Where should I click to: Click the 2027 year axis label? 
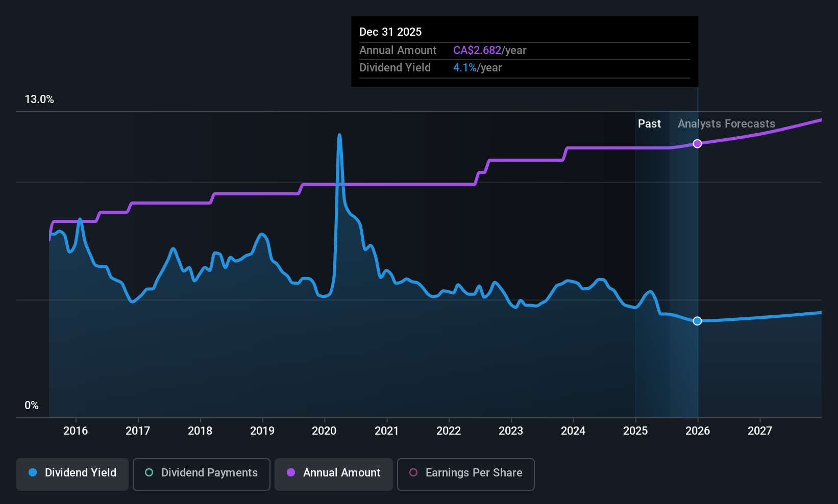point(759,431)
